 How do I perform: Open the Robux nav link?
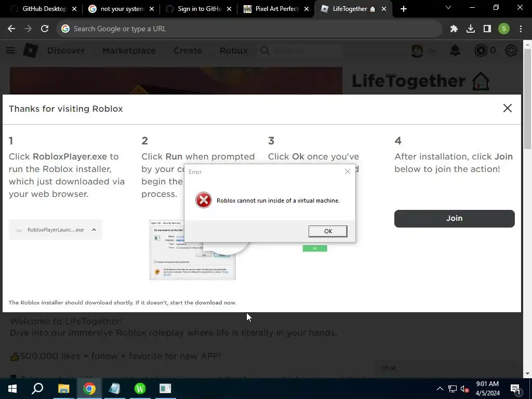[x=233, y=50]
